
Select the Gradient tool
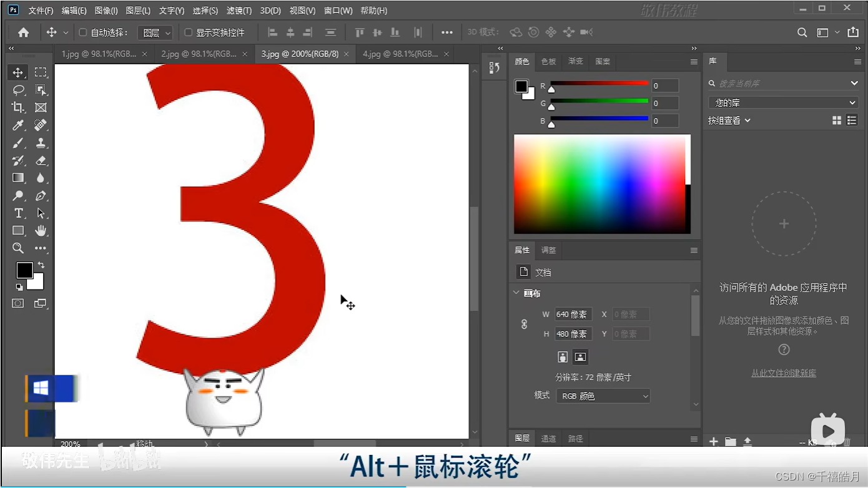(18, 178)
